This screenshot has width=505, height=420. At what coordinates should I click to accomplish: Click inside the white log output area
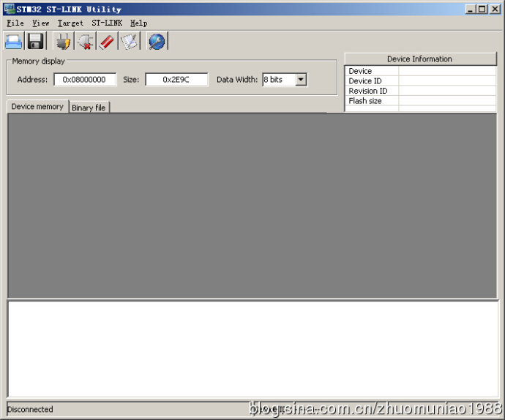coord(252,348)
